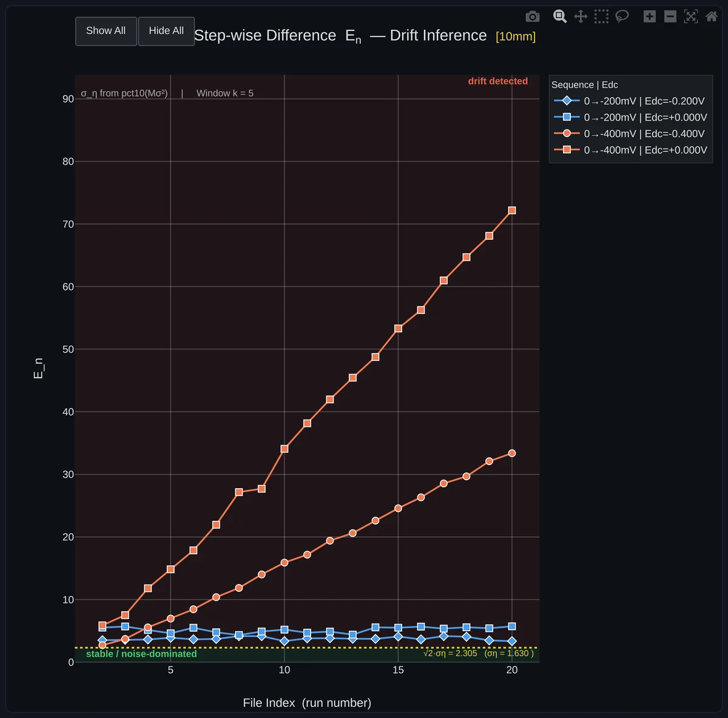Click the 'E_n' y-axis title
728x718 pixels.
(38, 368)
